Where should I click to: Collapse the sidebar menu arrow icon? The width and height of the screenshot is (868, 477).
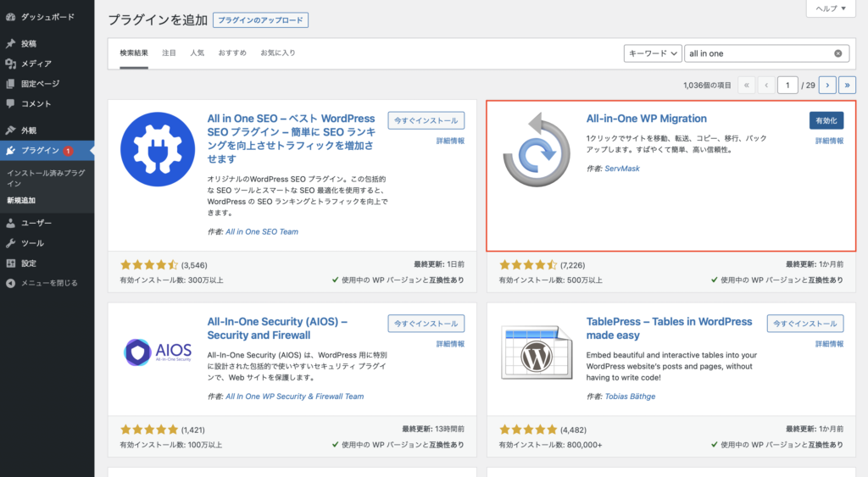10,283
